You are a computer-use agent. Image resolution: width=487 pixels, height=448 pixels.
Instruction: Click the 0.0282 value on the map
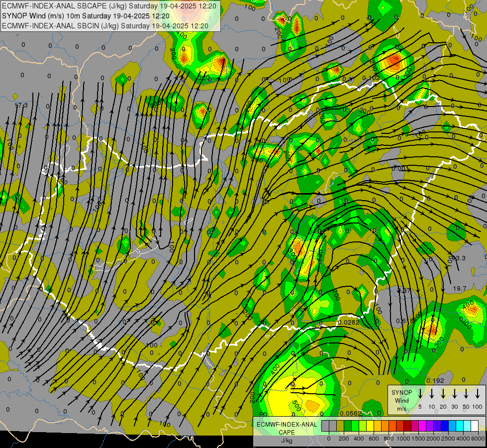click(x=349, y=323)
